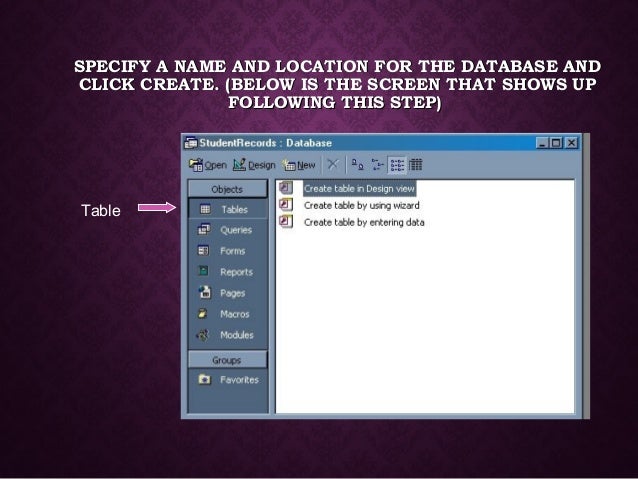This screenshot has height=479, width=638.
Task: Click database icon in StudentRecords title bar
Action: coord(191,143)
